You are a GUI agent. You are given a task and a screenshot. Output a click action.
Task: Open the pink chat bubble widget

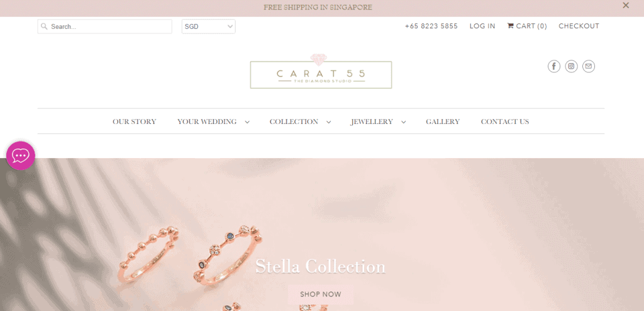(x=21, y=155)
